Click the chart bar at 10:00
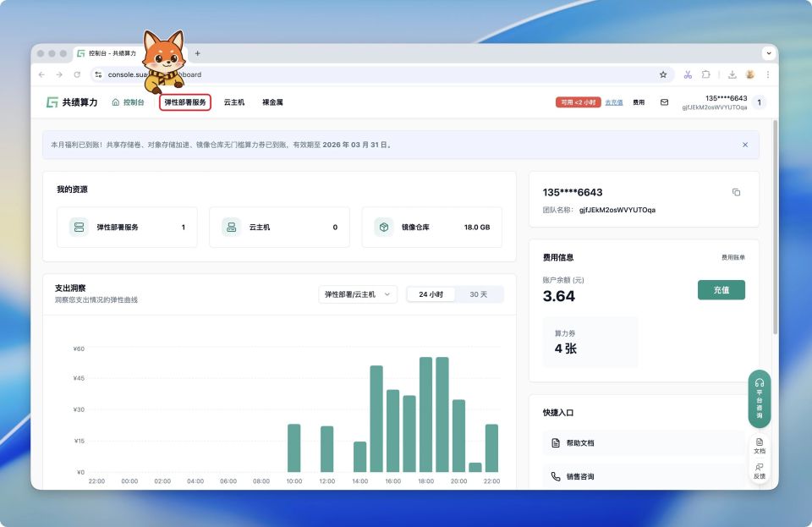This screenshot has width=812, height=527. point(294,448)
